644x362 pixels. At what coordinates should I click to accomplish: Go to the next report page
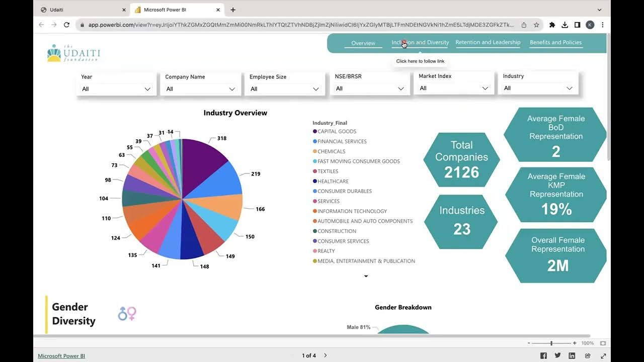coord(325,355)
